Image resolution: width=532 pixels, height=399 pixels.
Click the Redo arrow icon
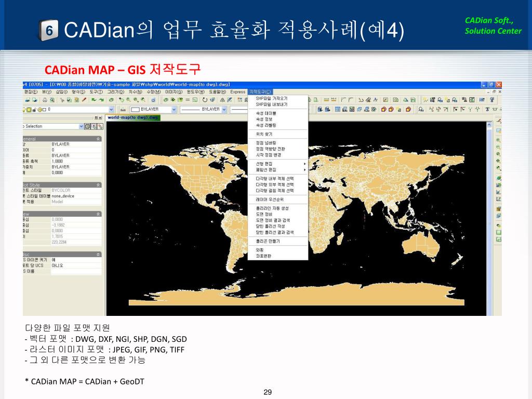pyautogui.click(x=101, y=100)
